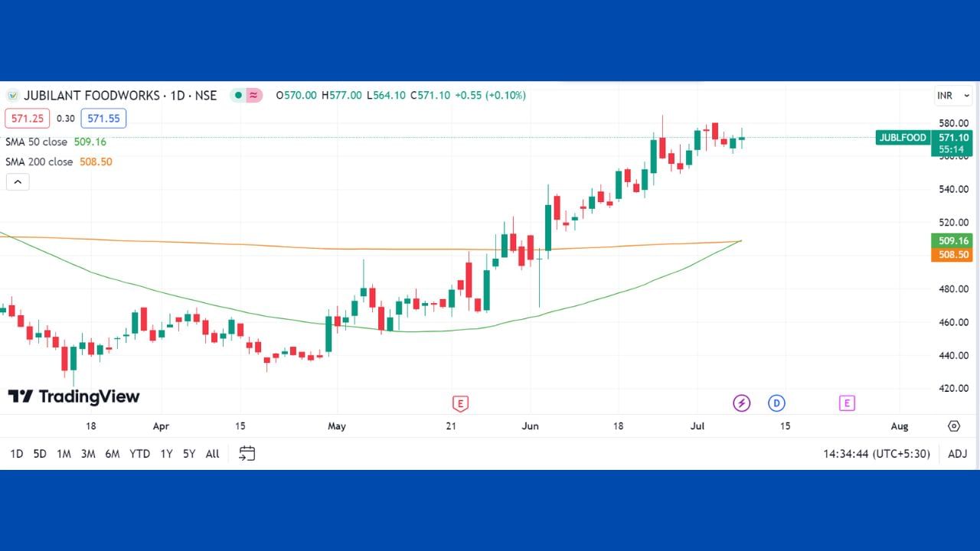Click the SMA 200 close indicator label
980x551 pixels.
39,162
